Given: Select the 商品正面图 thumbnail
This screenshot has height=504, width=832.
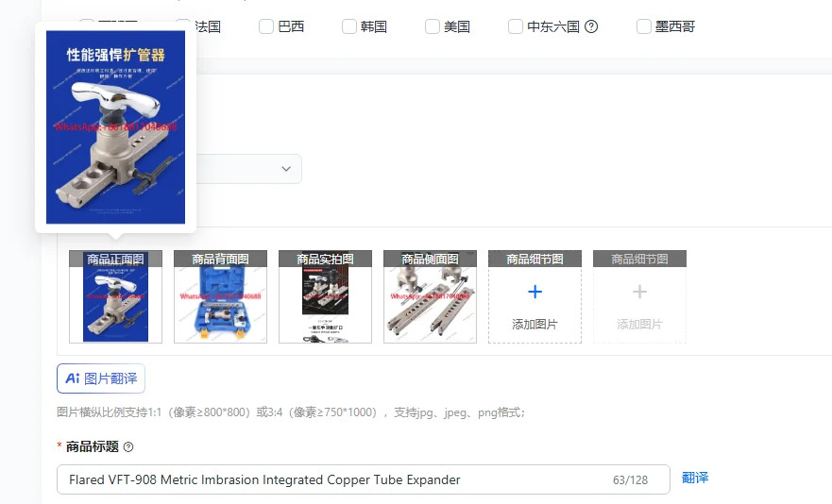Looking at the screenshot, I should tap(115, 296).
